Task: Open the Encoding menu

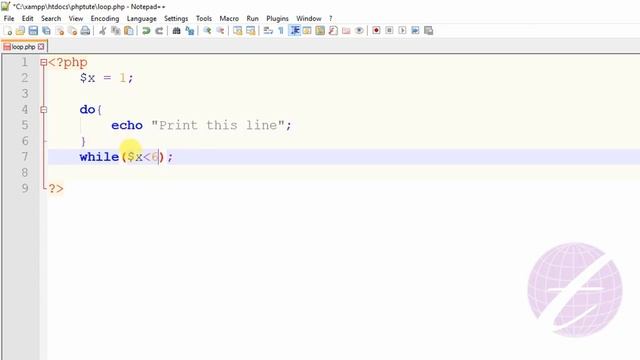Action: 105,18
